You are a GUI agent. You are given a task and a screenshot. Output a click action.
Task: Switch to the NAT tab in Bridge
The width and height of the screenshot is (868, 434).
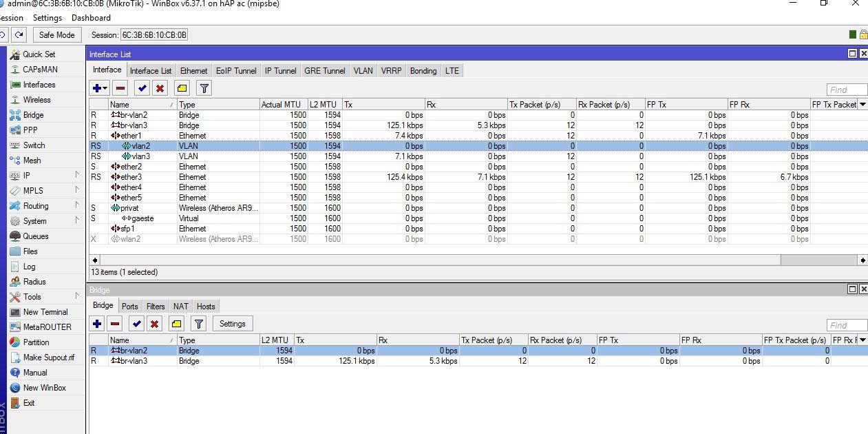[x=181, y=307]
